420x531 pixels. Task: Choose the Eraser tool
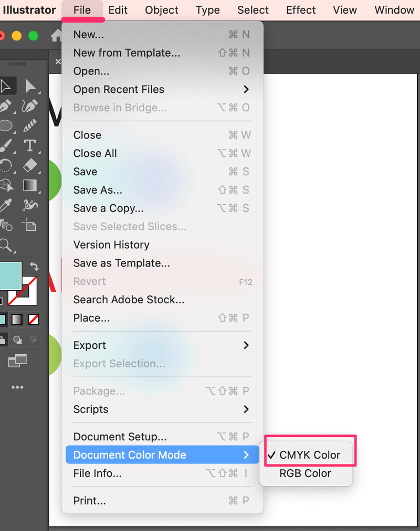30,165
